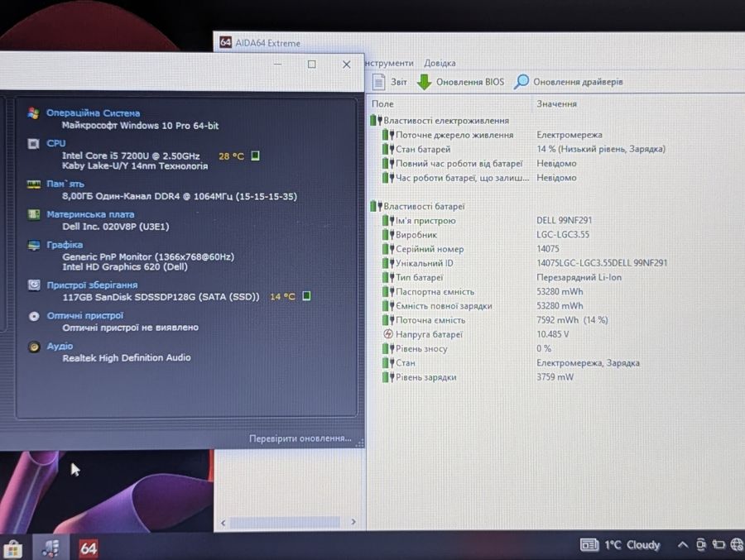Click the Материнська плата board icon
The width and height of the screenshot is (745, 560).
click(x=34, y=215)
